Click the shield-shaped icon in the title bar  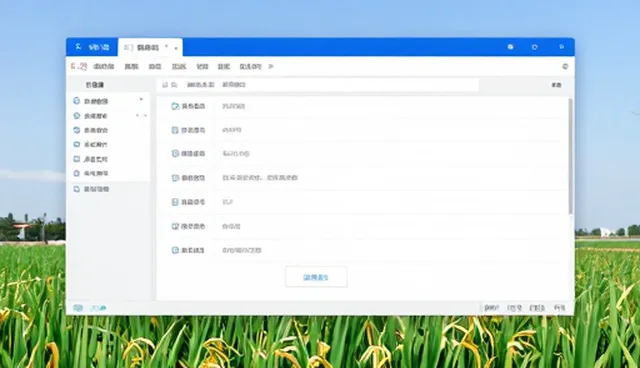click(535, 47)
